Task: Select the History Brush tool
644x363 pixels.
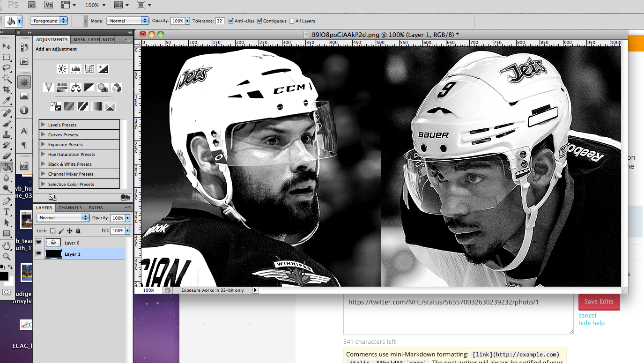Action: point(7,145)
